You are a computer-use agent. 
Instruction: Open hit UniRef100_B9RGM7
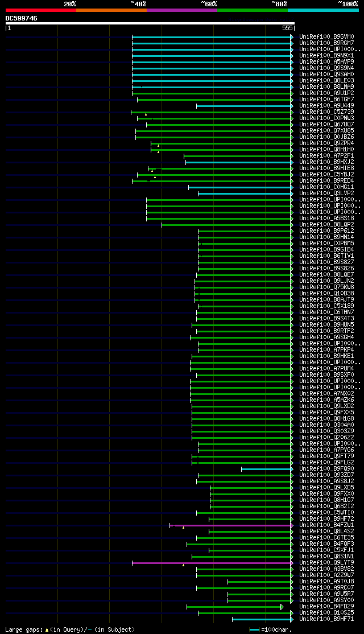(327, 43)
